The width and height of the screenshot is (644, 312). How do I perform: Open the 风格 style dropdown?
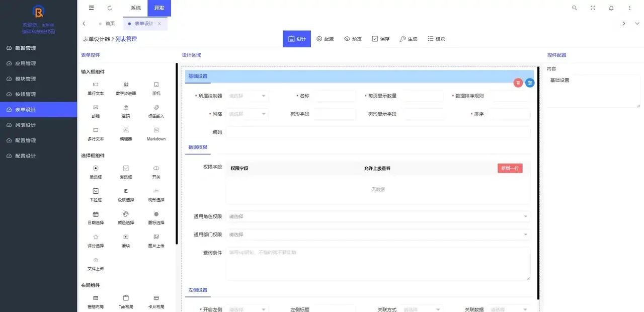247,114
